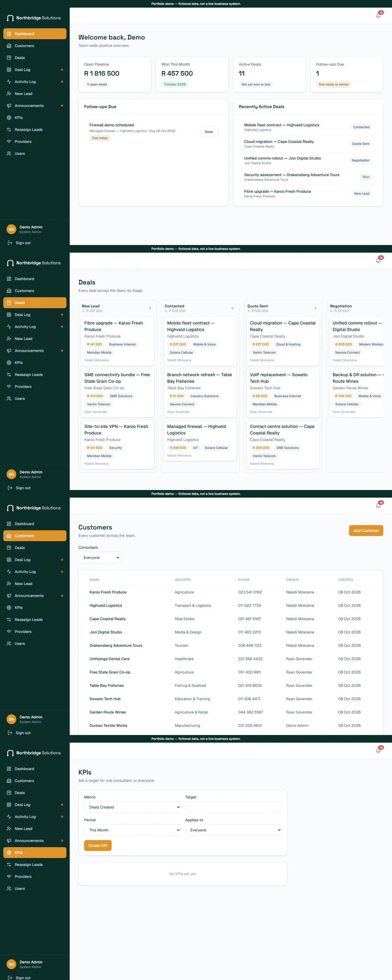Click KPIs target icon in the Deals page sidebar
The width and height of the screenshot is (392, 980).
tap(9, 363)
